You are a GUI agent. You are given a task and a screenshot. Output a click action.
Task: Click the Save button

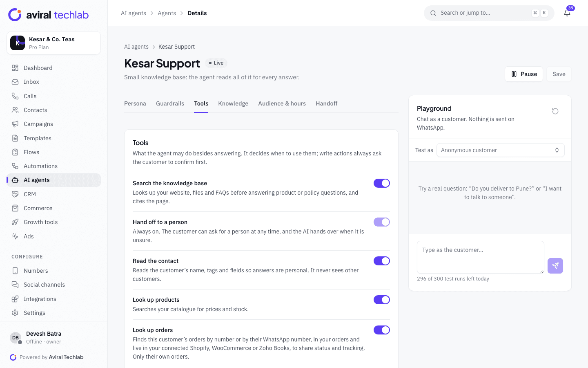[x=559, y=74]
